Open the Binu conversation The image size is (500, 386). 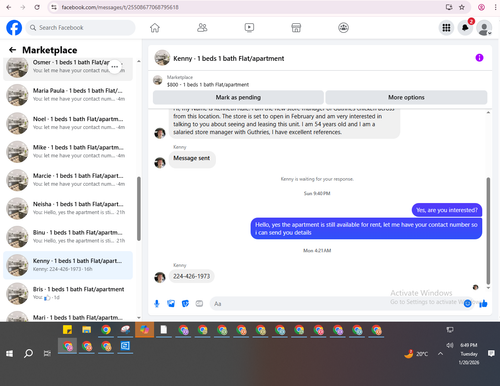pos(68,236)
